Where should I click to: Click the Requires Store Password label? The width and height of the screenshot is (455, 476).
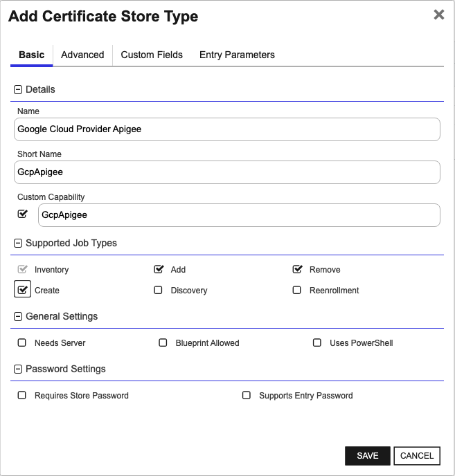point(82,396)
